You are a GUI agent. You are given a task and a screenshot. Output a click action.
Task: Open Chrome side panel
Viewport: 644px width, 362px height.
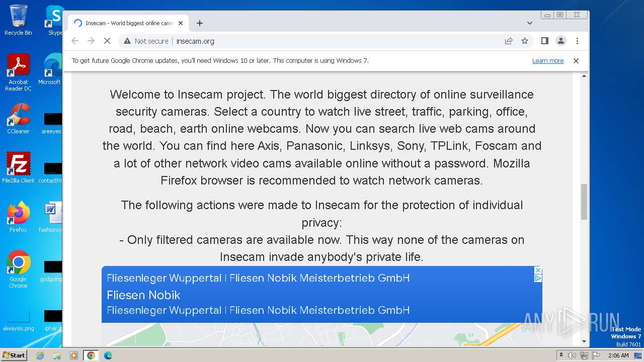pos(544,41)
